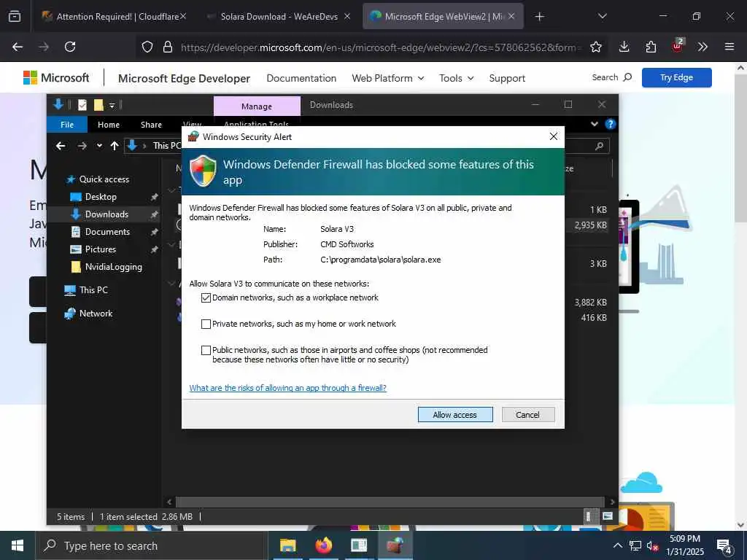Select Documents in Explorer sidebar
Screen dimensions: 747x560
coord(107,232)
